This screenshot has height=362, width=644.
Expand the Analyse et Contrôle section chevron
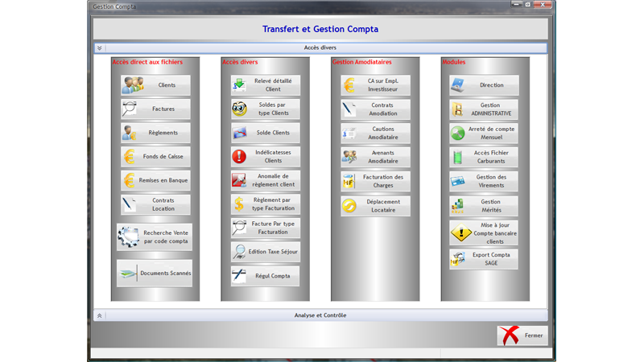(99, 315)
